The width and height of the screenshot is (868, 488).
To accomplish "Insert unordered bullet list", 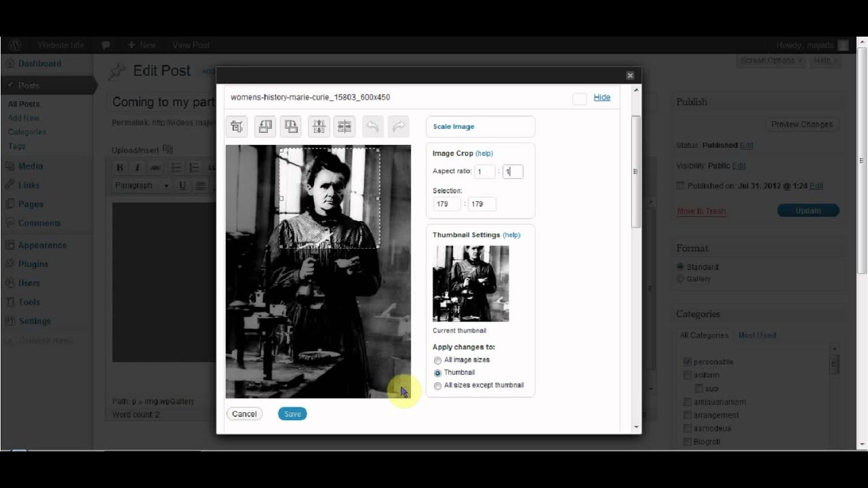I will click(x=176, y=167).
